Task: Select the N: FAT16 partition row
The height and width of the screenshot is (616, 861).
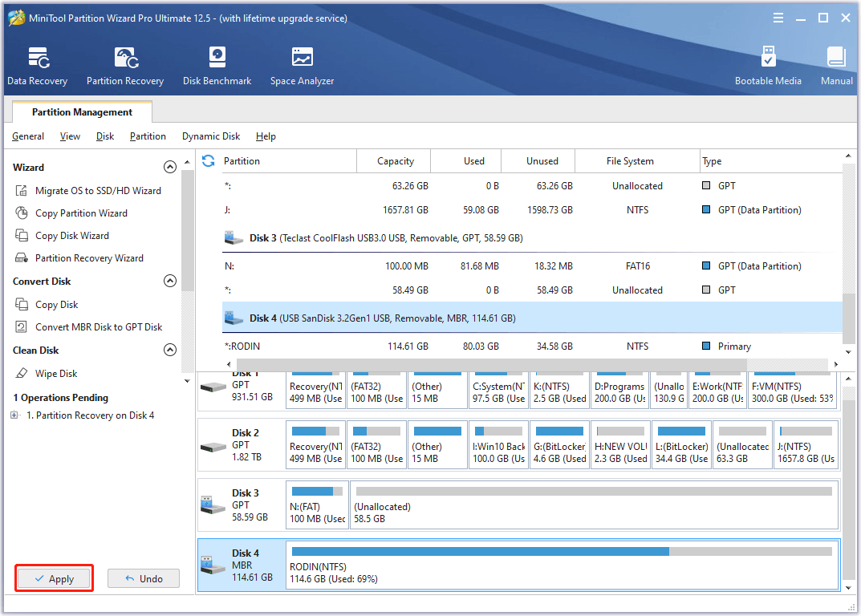Action: [531, 265]
